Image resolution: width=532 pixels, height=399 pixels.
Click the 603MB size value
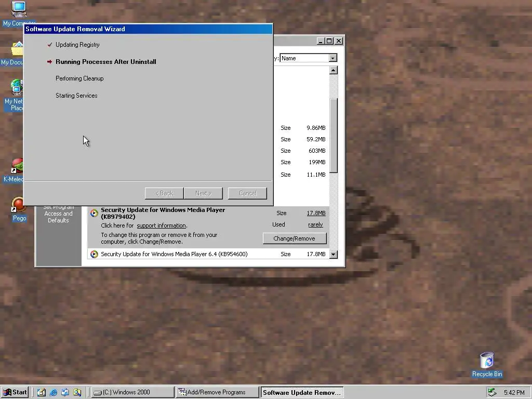coord(317,151)
